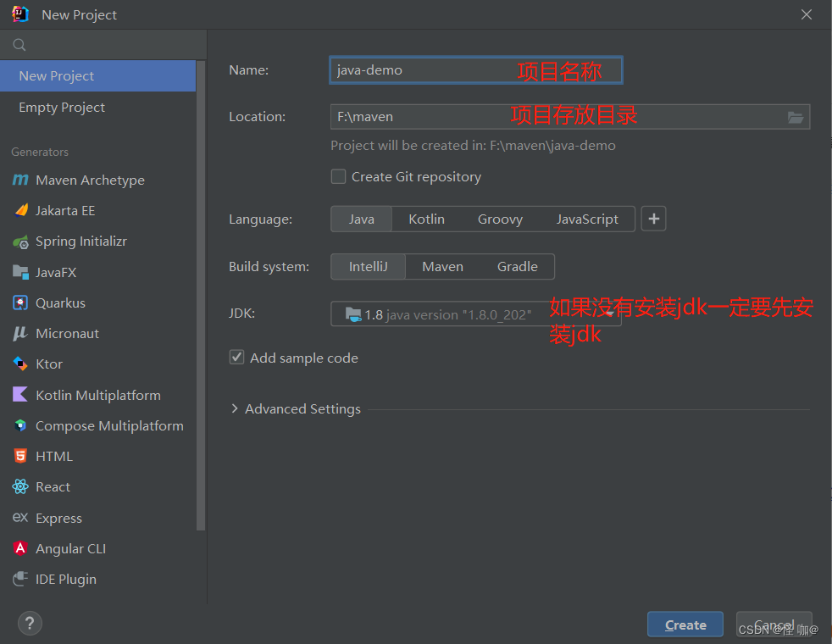This screenshot has height=644, width=832.
Task: Choose the Kotlin Multiplatform generator label
Action: point(97,395)
